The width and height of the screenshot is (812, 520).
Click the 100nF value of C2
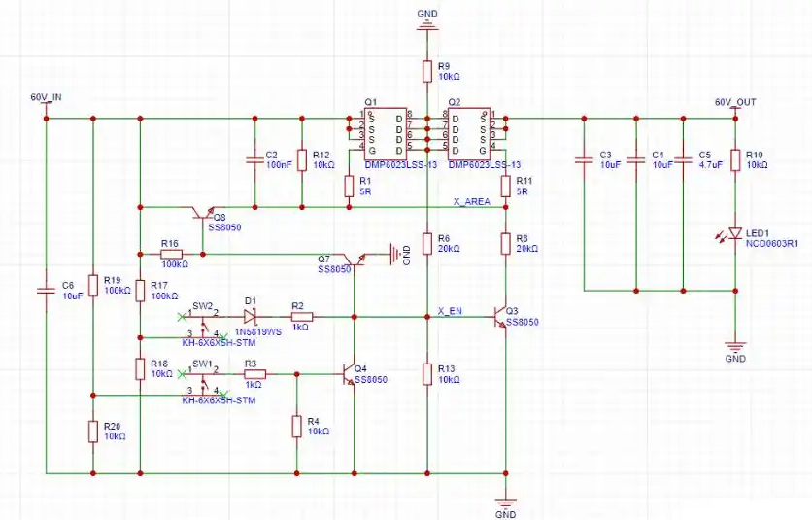tap(279, 165)
